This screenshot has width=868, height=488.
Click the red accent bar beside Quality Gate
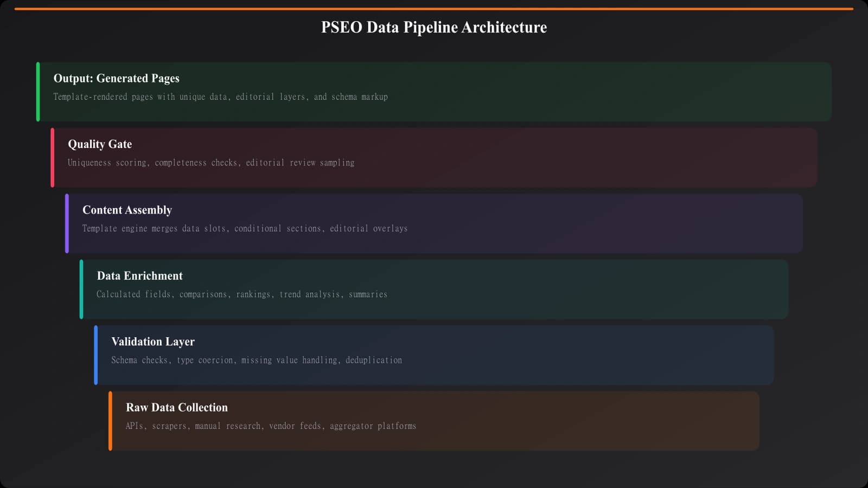tap(52, 157)
